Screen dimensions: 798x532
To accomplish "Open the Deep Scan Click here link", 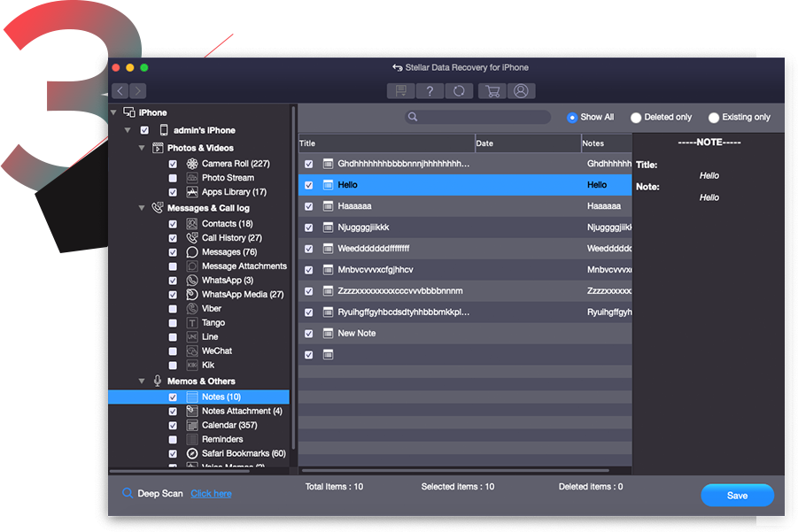I will (x=210, y=493).
